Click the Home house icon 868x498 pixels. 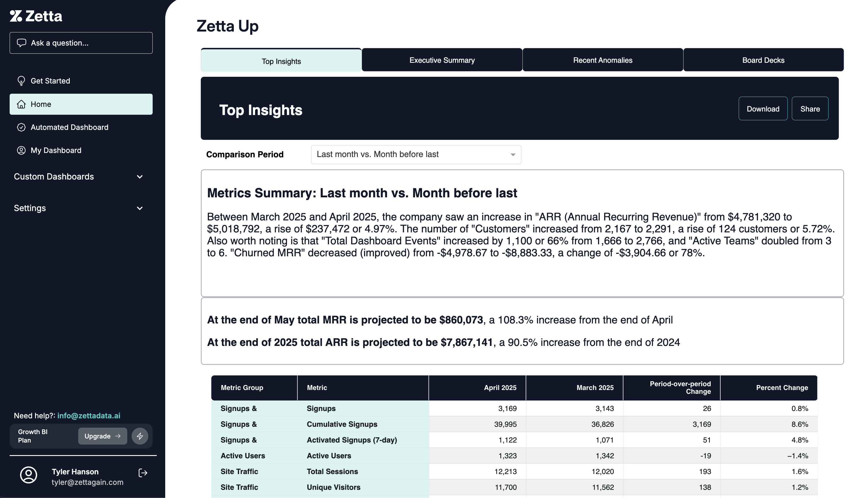[21, 104]
